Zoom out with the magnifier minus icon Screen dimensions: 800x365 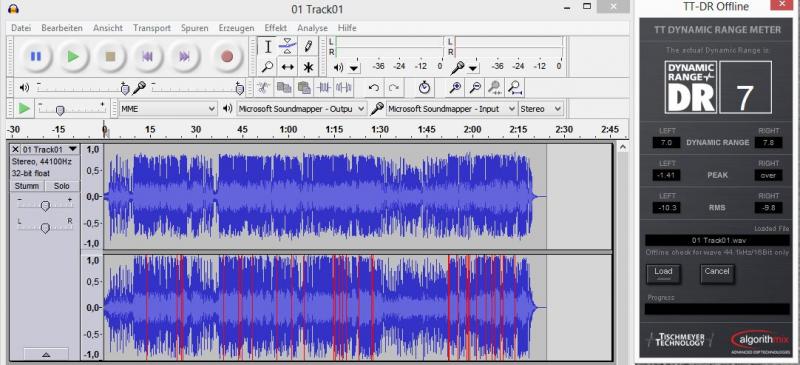pyautogui.click(x=475, y=88)
